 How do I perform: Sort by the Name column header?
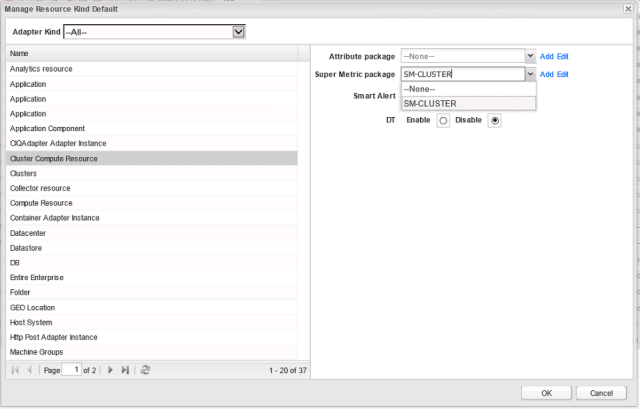pos(150,53)
